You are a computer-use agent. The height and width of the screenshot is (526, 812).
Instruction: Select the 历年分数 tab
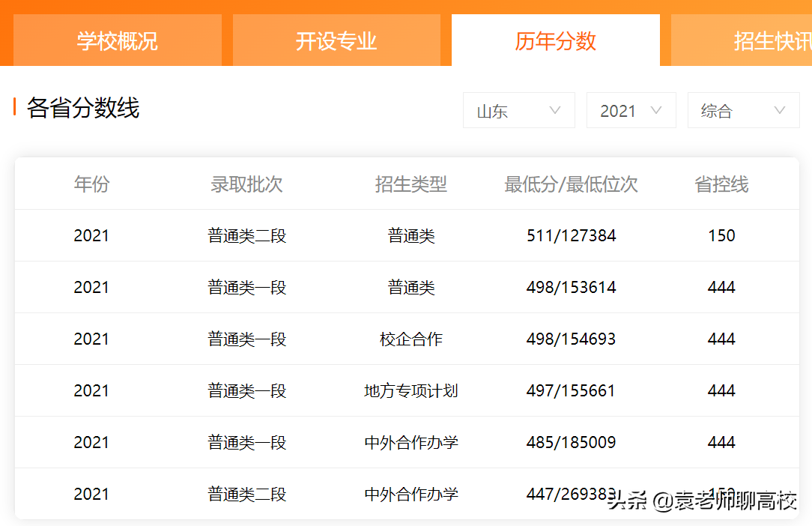556,40
